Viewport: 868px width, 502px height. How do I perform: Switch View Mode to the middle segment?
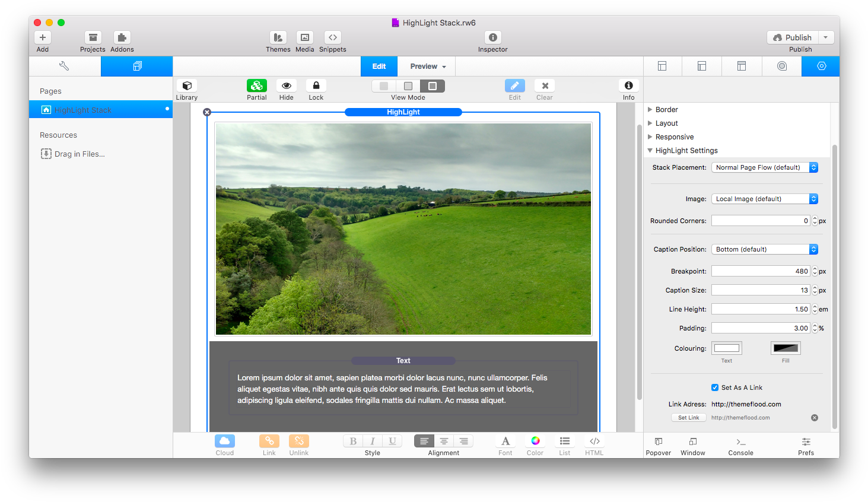coord(408,85)
